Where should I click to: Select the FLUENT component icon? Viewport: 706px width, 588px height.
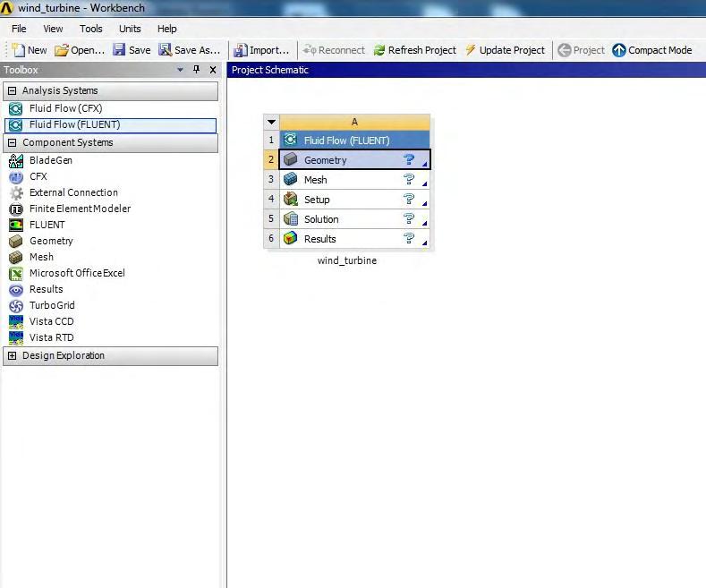click(x=16, y=226)
